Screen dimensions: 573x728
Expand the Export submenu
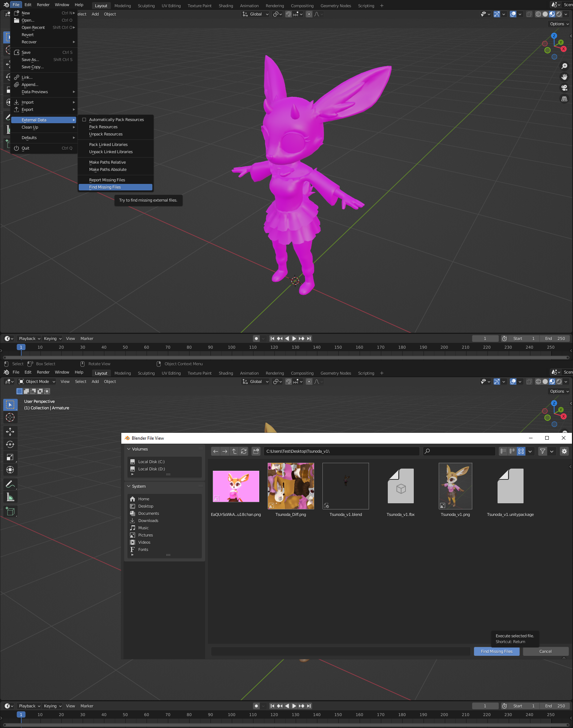[44, 109]
